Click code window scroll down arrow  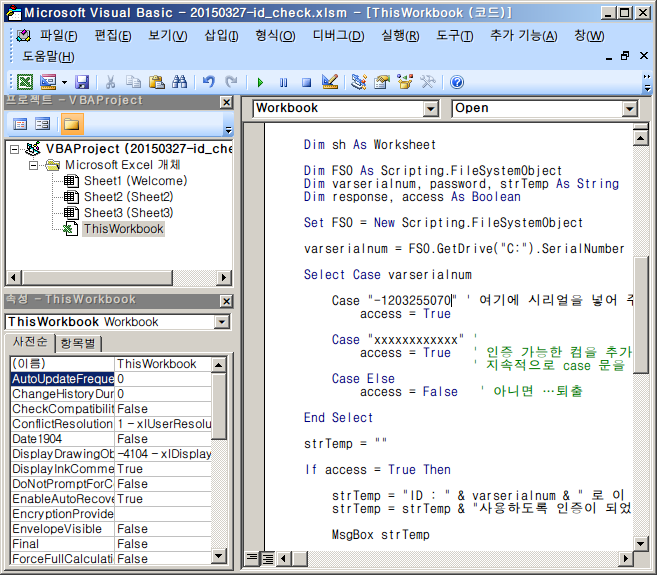click(x=641, y=544)
